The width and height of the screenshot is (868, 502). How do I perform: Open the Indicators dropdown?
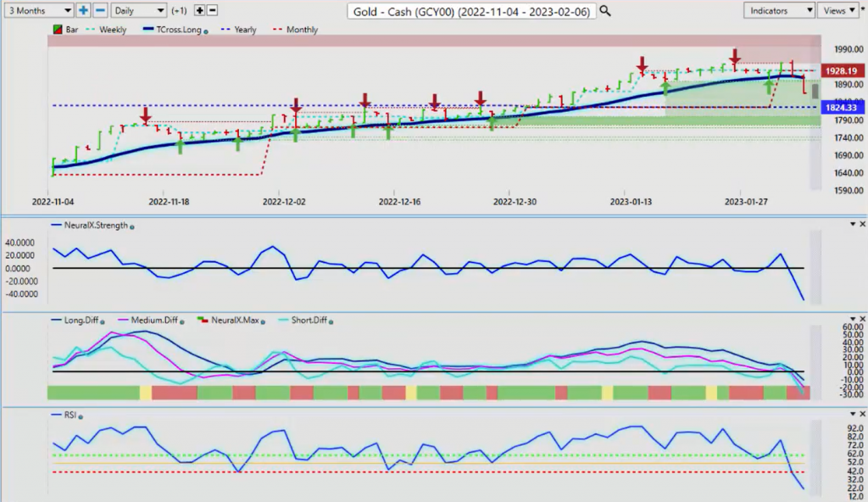tap(779, 10)
